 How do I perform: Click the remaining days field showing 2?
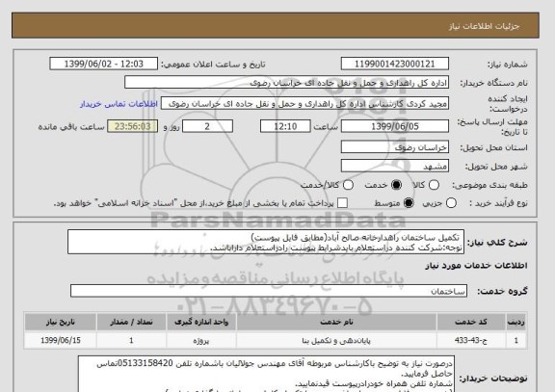coord(207,126)
